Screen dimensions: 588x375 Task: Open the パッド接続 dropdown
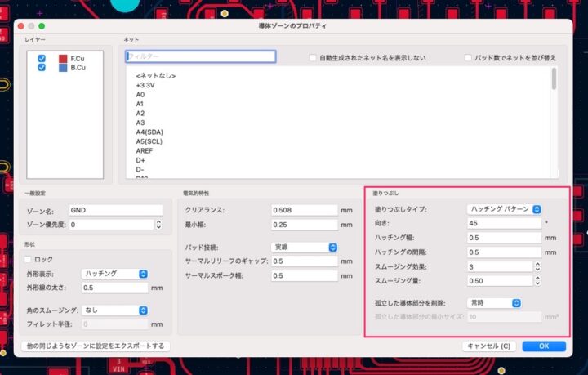point(305,247)
